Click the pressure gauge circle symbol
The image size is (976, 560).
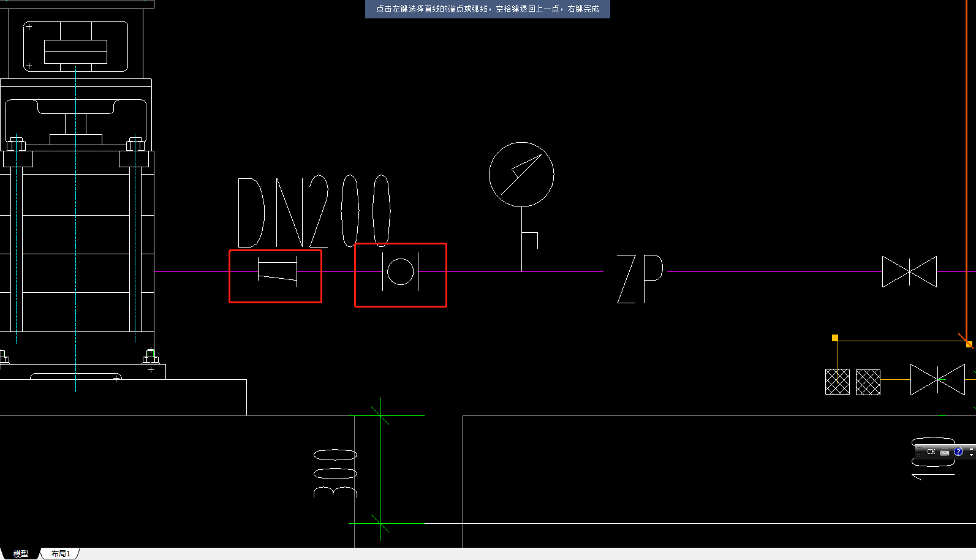[x=521, y=175]
